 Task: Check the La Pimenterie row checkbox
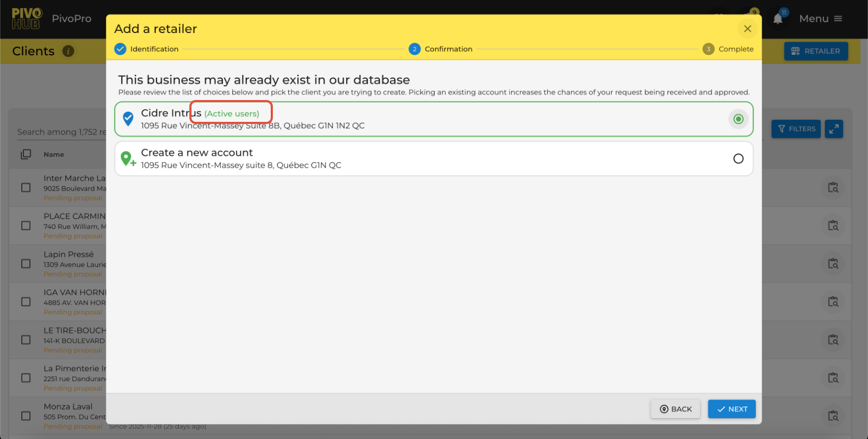pos(26,378)
